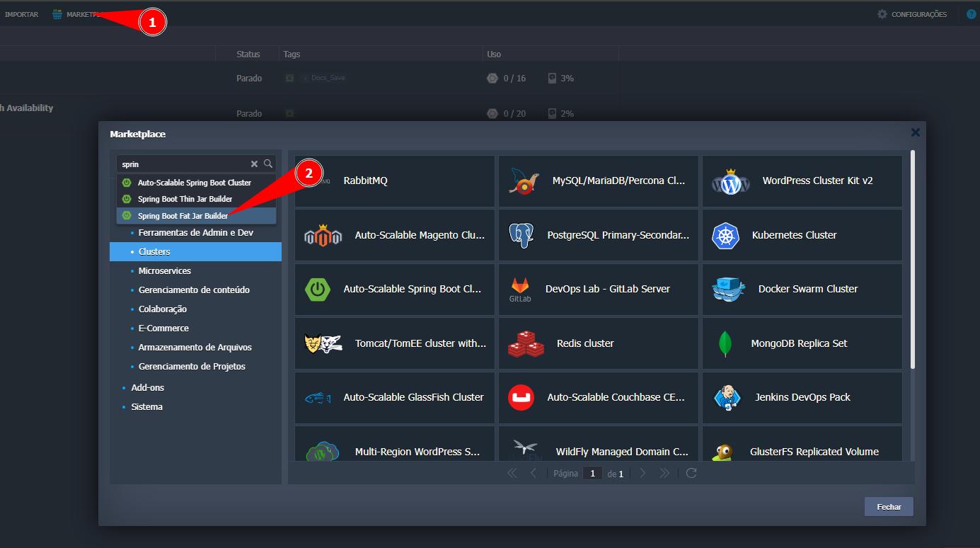Click the Redis cluster red cubes icon

pos(526,343)
